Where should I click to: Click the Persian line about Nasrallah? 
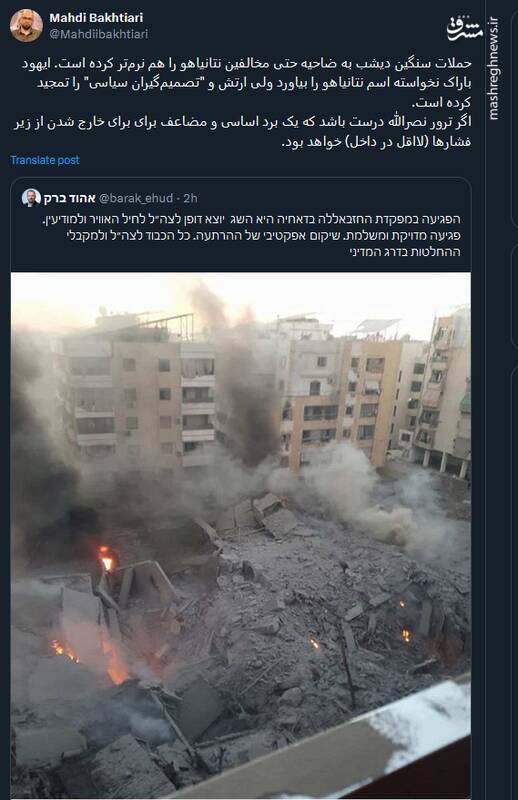pos(242,122)
